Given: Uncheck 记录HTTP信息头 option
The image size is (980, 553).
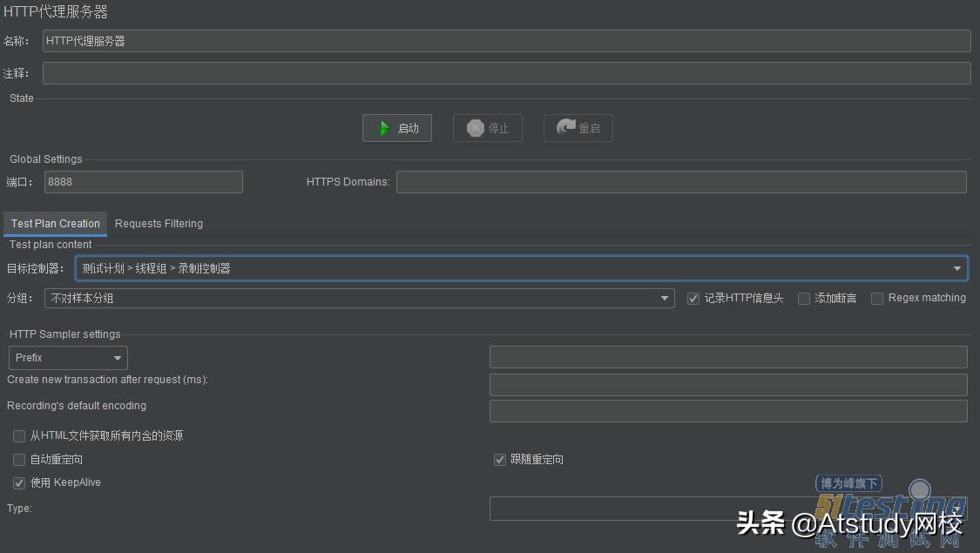Looking at the screenshot, I should click(693, 298).
